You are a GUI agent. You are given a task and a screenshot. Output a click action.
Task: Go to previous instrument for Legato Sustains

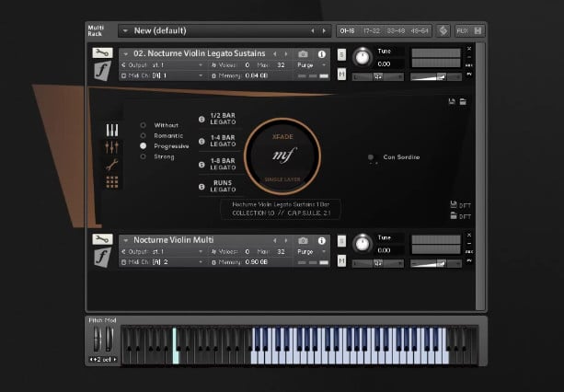275,54
